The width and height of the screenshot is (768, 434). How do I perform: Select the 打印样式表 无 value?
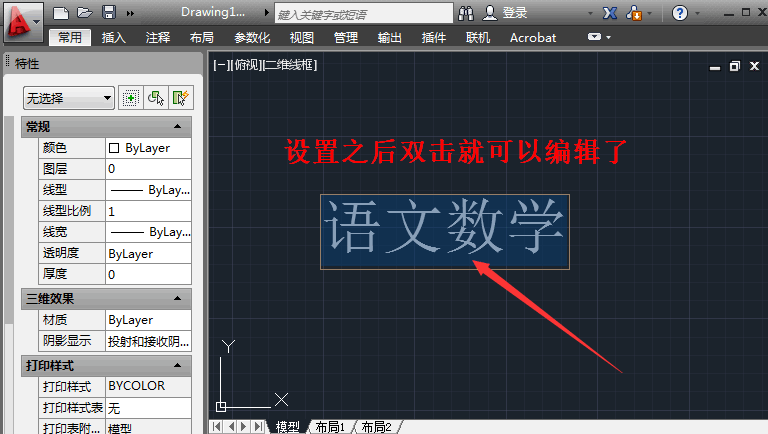pos(148,408)
